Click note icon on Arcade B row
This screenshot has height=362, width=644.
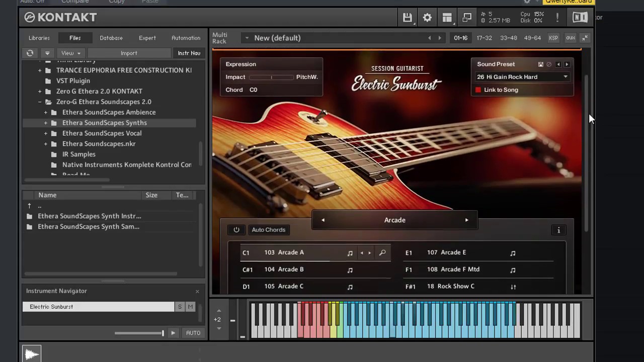(350, 270)
